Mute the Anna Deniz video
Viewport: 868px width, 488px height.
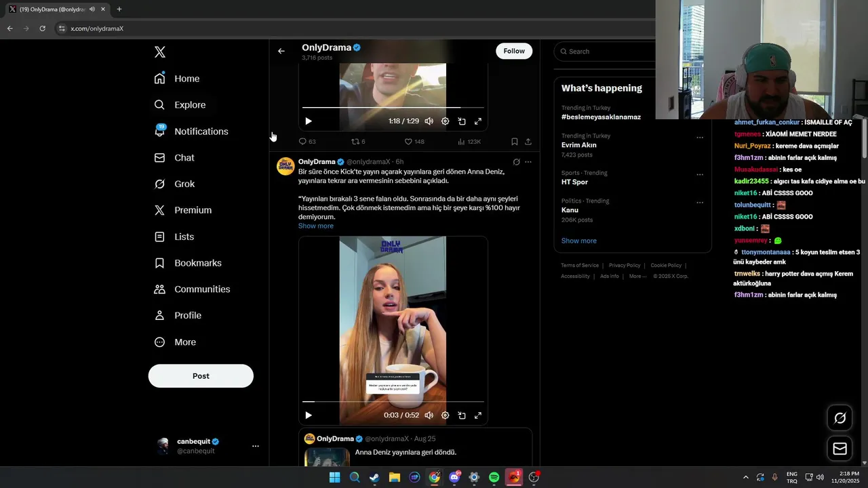click(429, 415)
